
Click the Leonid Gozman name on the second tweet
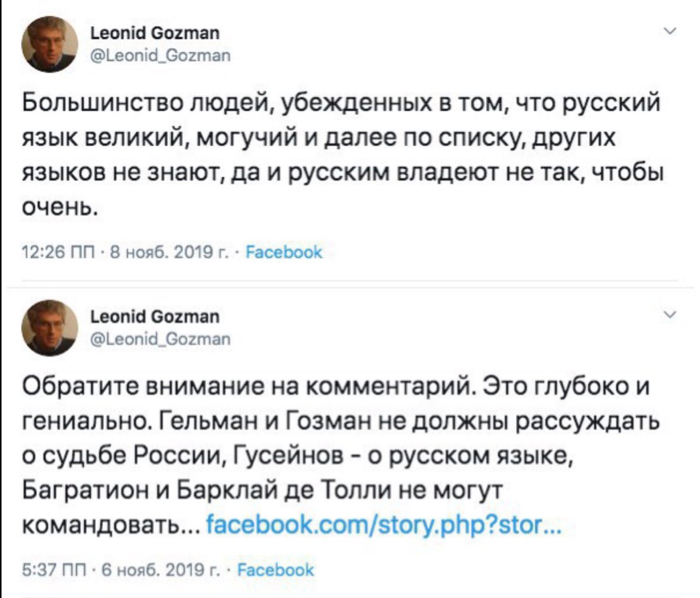155,316
